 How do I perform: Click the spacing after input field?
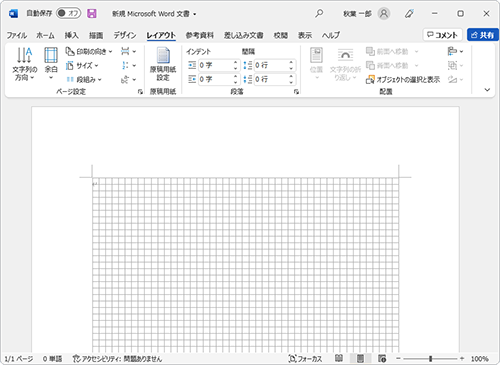coord(271,79)
